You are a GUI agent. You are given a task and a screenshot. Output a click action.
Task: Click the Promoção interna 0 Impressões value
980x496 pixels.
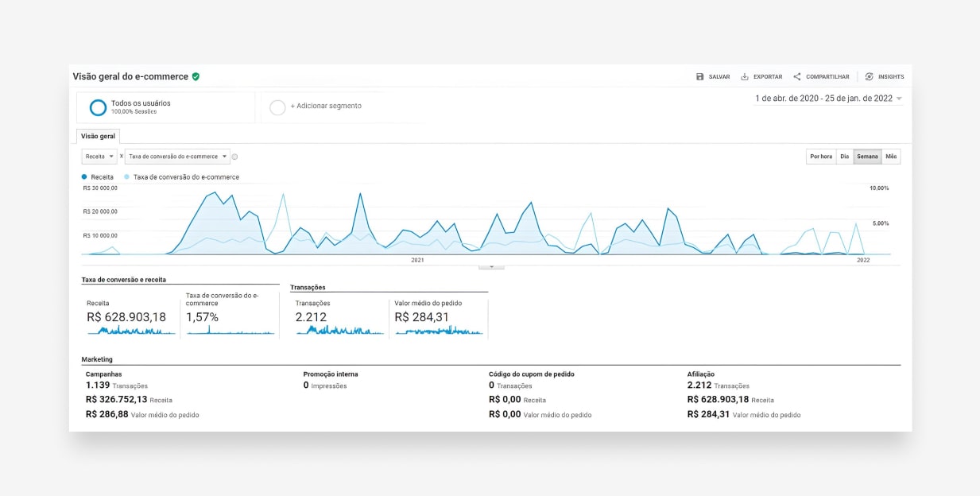coord(325,386)
